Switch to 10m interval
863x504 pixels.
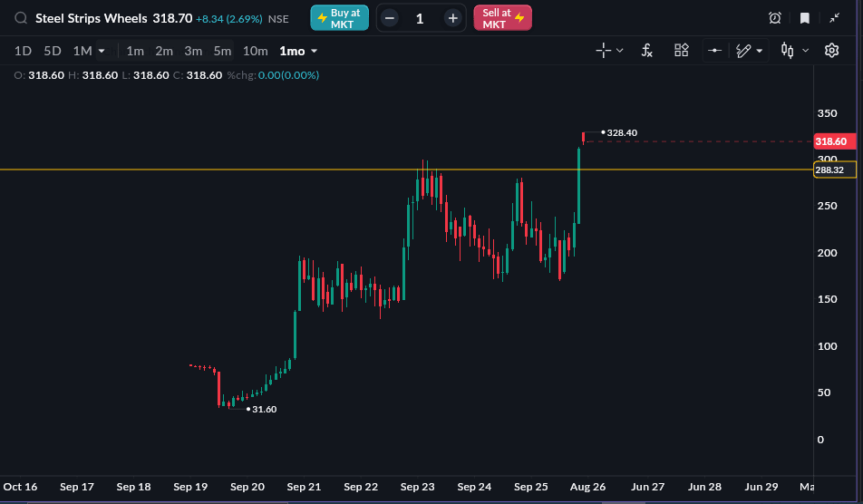click(x=256, y=51)
